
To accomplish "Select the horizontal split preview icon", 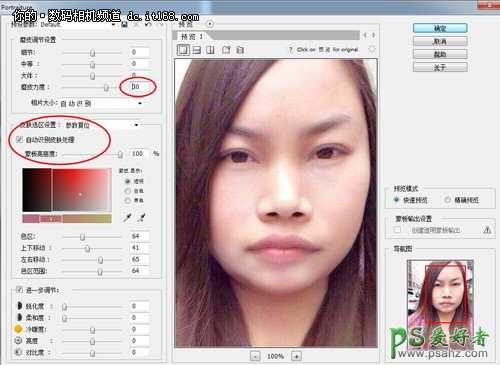I will (197, 50).
